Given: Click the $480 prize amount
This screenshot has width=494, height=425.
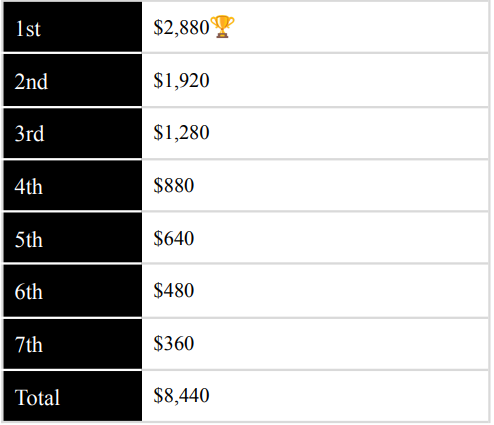Looking at the screenshot, I should click(x=174, y=290).
